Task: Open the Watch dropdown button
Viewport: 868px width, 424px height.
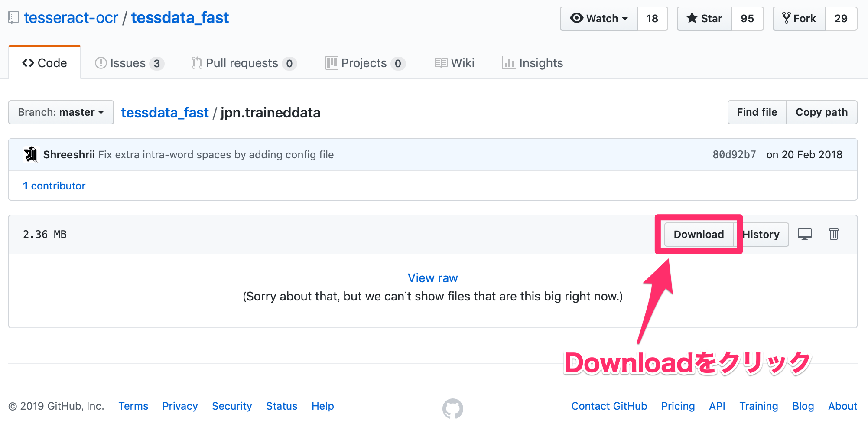Action: coord(599,19)
